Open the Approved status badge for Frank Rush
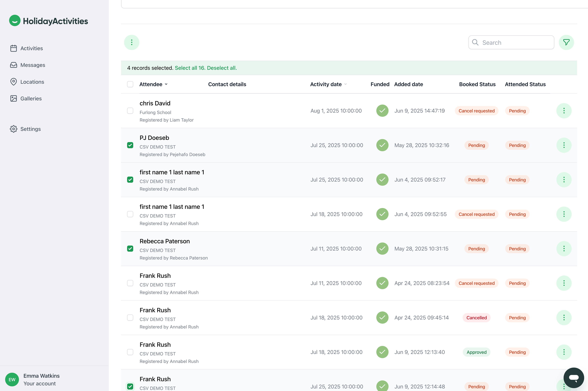The width and height of the screenshot is (588, 391). pyautogui.click(x=476, y=352)
